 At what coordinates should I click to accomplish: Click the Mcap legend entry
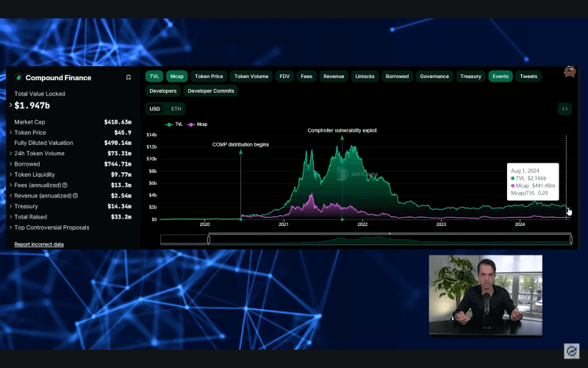click(197, 124)
